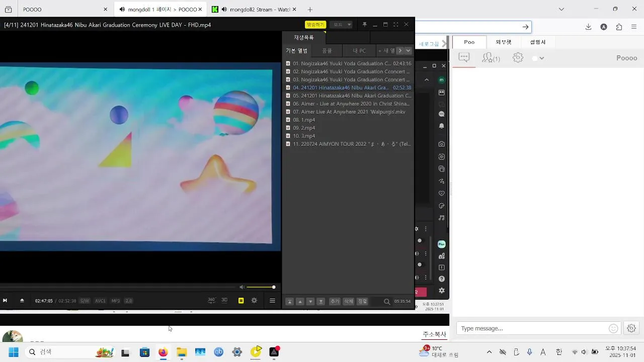Toggle the yellow control panel icon
Screen dimensions: 644x362
coord(241,301)
